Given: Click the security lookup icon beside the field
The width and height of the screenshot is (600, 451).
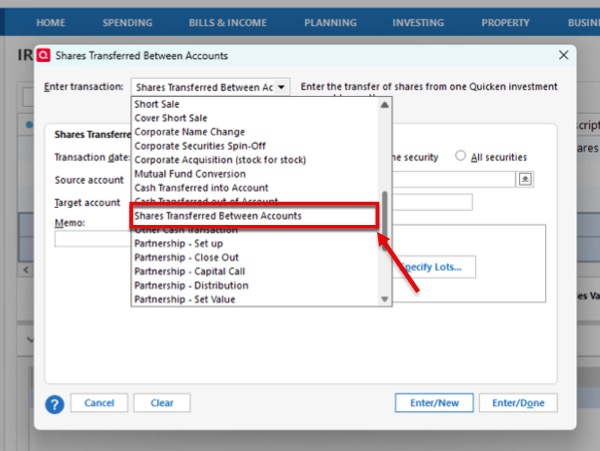Looking at the screenshot, I should coord(525,179).
